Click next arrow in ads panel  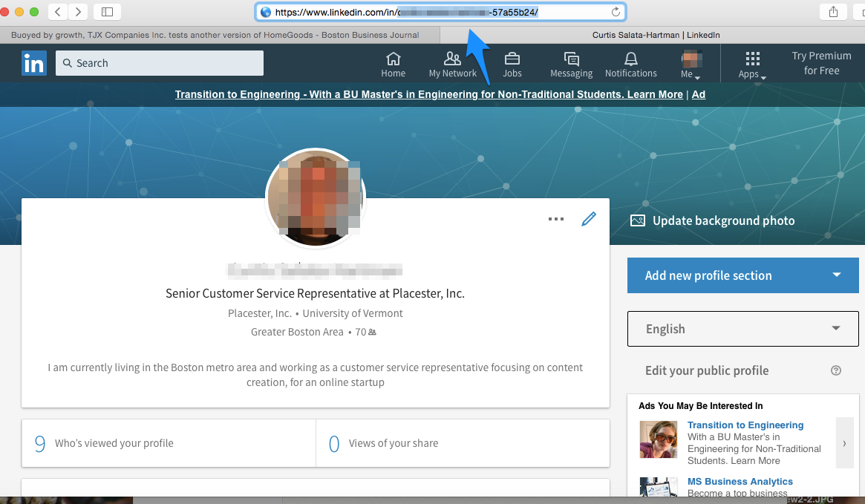844,443
